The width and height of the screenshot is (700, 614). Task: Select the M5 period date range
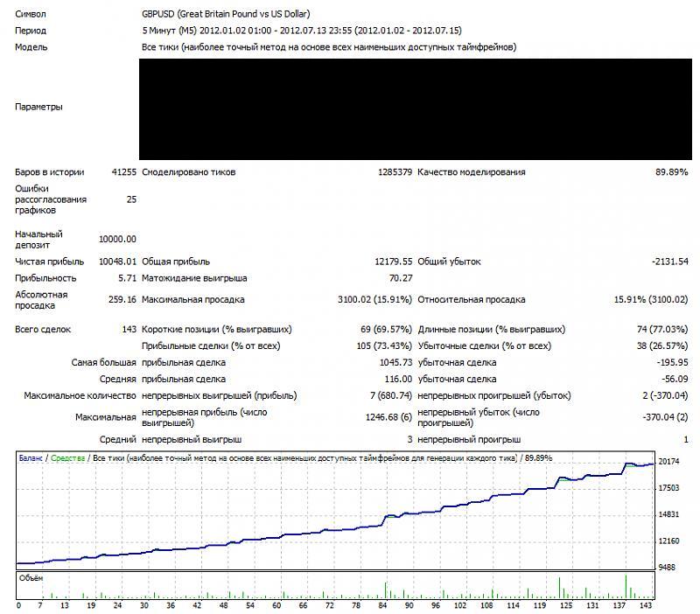(x=302, y=31)
